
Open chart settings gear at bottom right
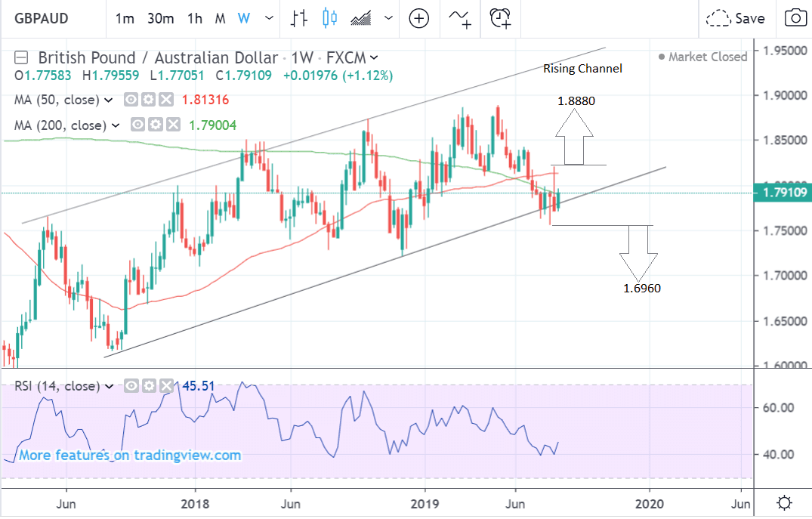pos(785,502)
